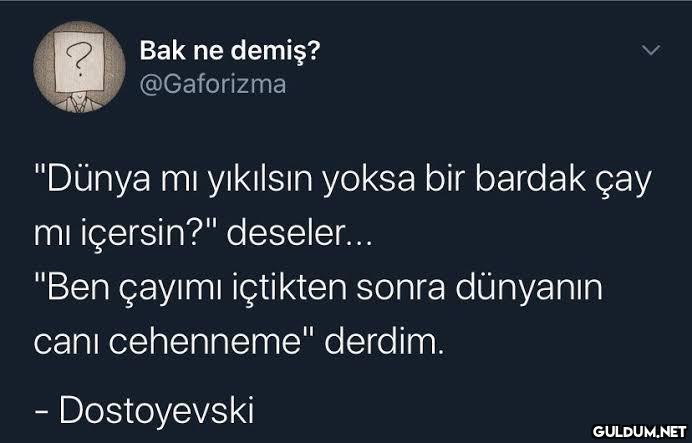Click the word 'Ben' starting the reply
Screen dimensions: 692x443
pyautogui.click(x=78, y=287)
